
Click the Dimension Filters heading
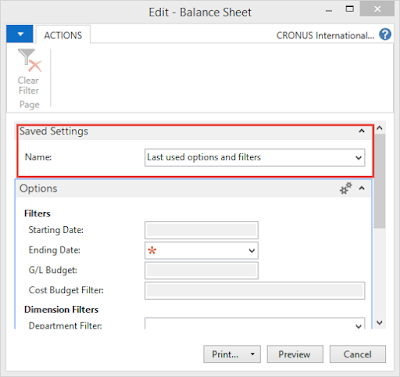click(x=61, y=310)
